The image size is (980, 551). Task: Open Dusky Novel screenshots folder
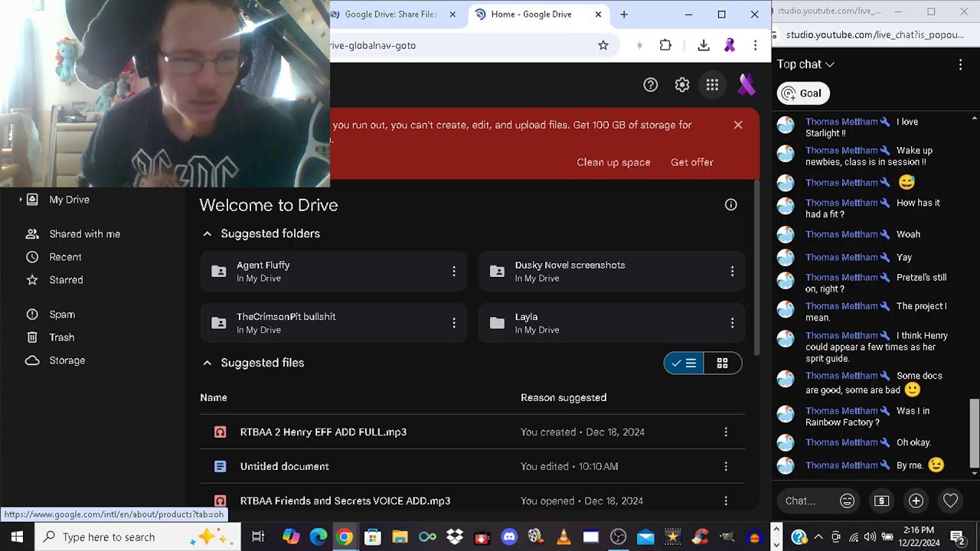612,271
